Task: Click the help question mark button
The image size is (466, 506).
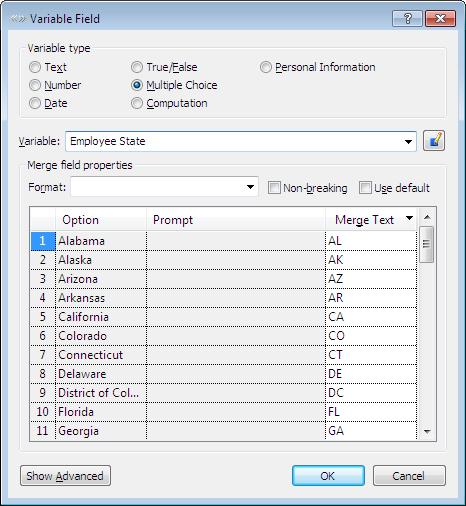Action: click(407, 18)
